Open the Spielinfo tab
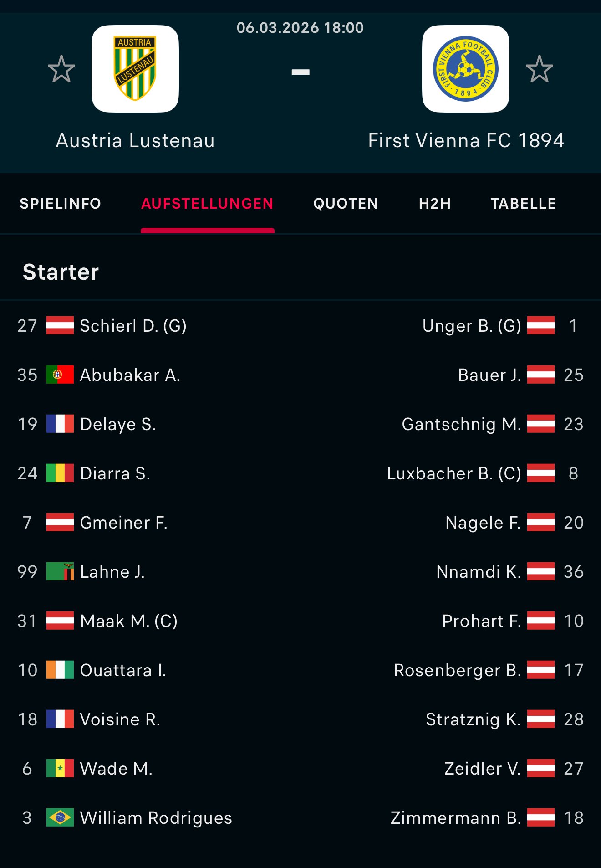Viewport: 601px width, 868px height. coord(60,204)
